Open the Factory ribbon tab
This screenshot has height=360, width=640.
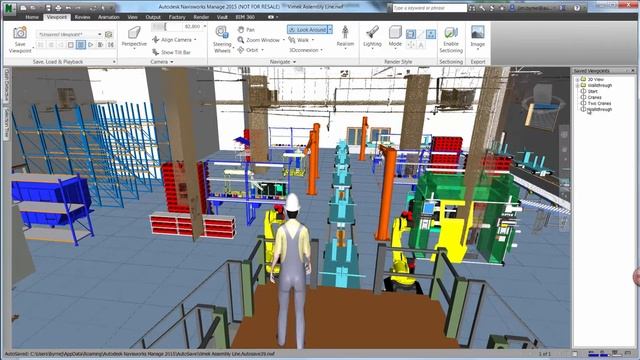pos(177,17)
